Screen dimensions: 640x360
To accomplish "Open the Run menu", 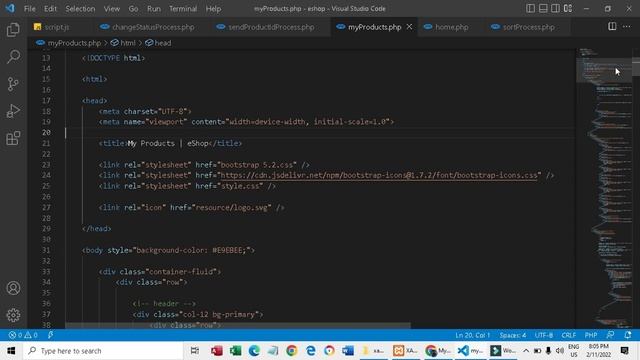I will tap(154, 9).
